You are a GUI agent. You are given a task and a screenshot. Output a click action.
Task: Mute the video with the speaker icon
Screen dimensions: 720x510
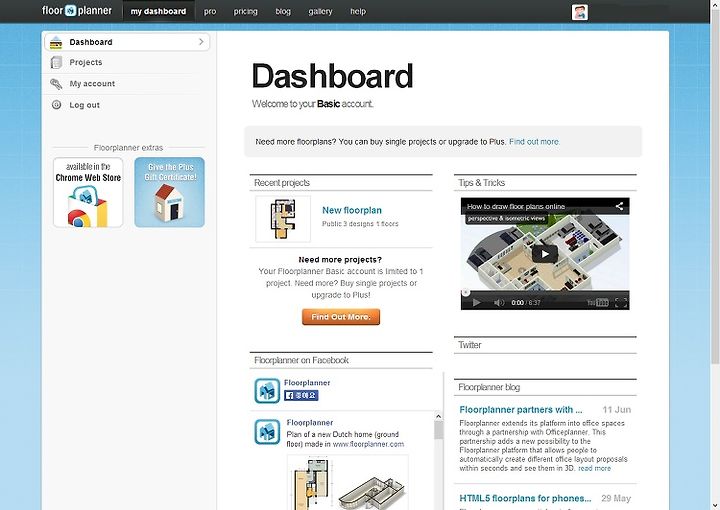[499, 303]
